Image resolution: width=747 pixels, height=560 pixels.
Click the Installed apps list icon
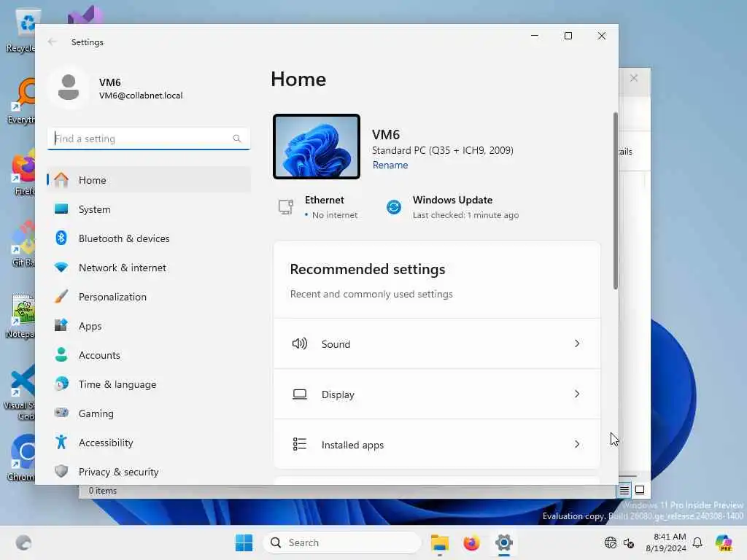300,444
